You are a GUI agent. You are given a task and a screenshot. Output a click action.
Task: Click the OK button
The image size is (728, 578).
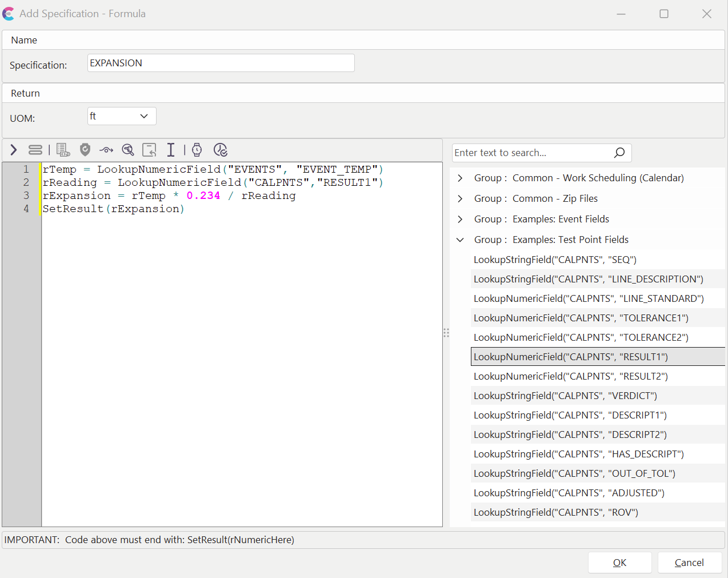tap(619, 563)
